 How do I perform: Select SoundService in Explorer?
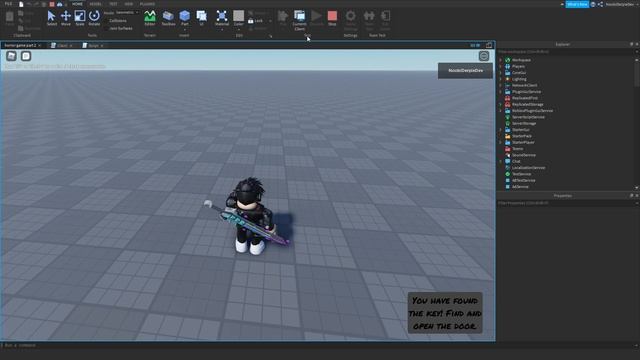[x=524, y=155]
